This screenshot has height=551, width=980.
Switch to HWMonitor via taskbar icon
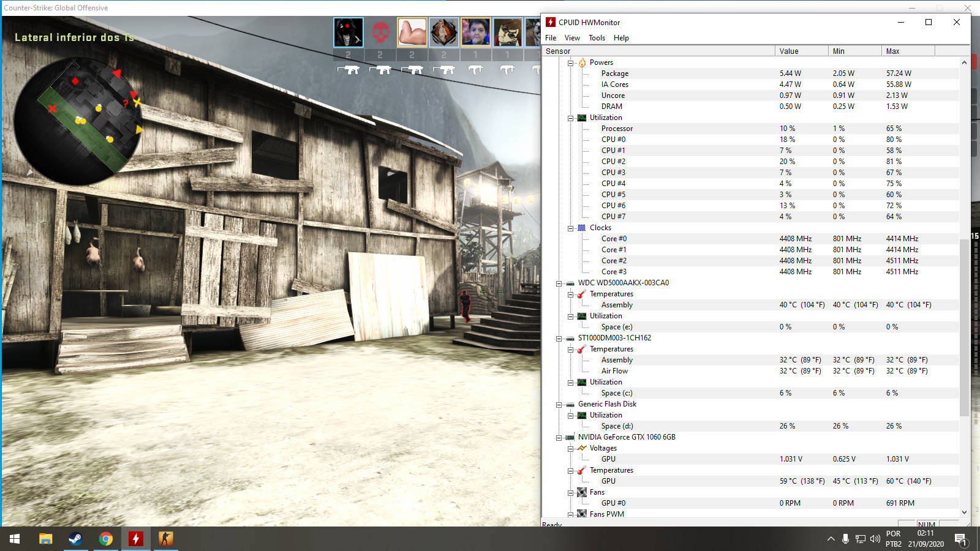click(135, 539)
